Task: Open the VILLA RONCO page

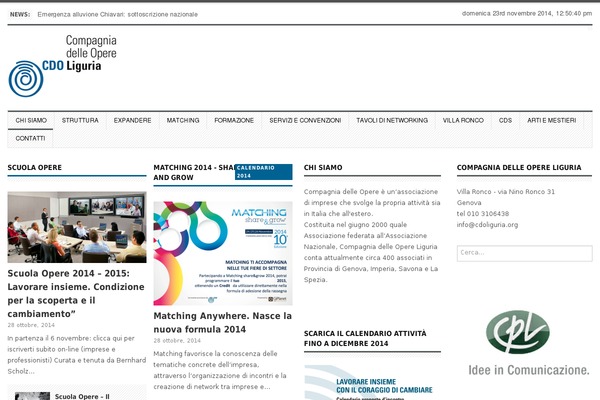Action: pyautogui.click(x=463, y=121)
